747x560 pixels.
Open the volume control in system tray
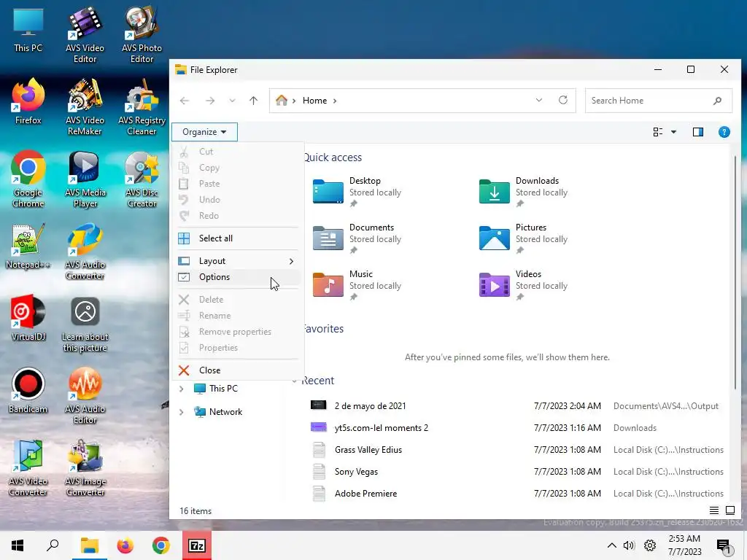(629, 545)
